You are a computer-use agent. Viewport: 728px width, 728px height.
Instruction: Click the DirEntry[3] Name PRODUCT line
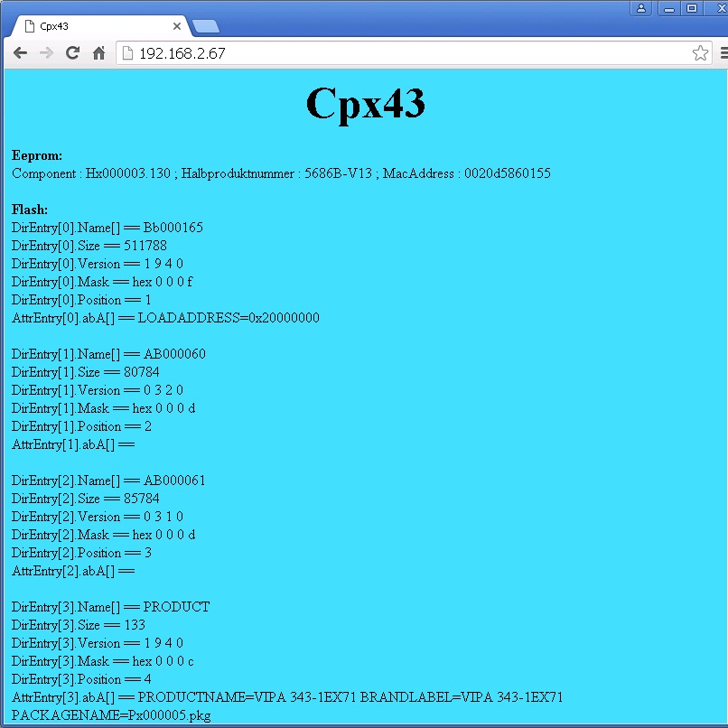tap(110, 606)
